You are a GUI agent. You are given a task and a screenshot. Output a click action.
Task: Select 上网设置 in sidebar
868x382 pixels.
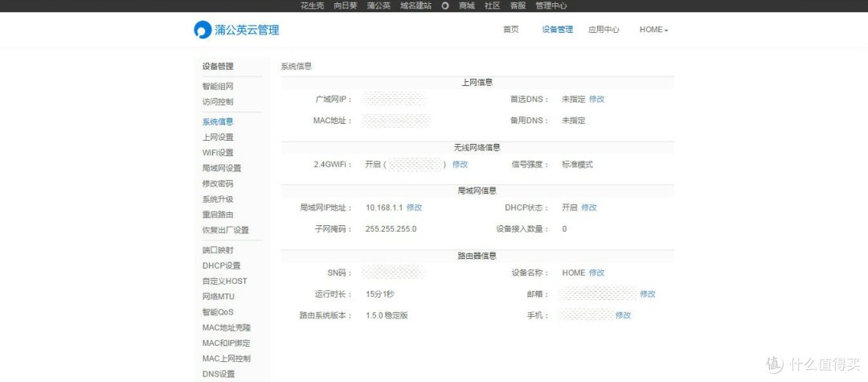point(218,138)
